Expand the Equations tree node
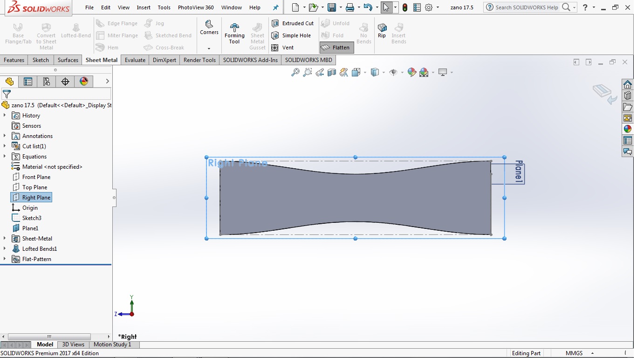The image size is (644, 358). [x=5, y=156]
